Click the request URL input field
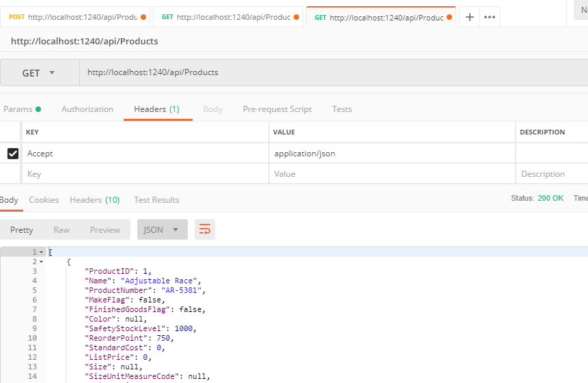 328,72
